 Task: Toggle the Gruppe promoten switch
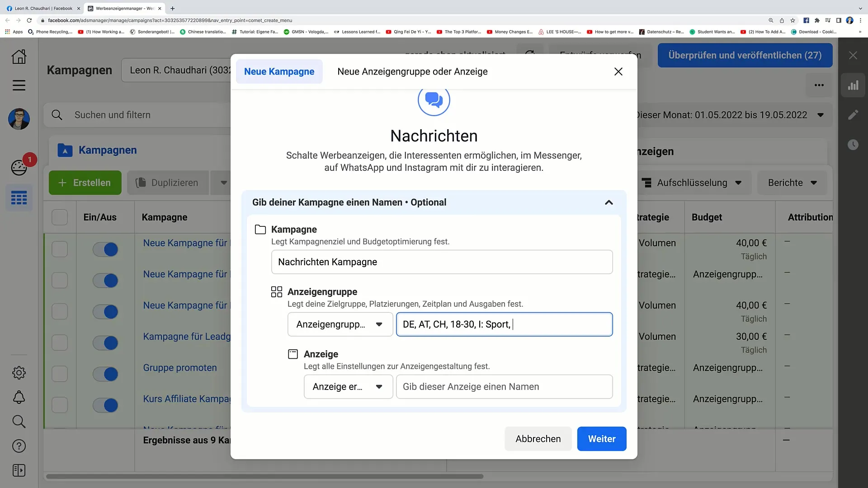click(105, 374)
